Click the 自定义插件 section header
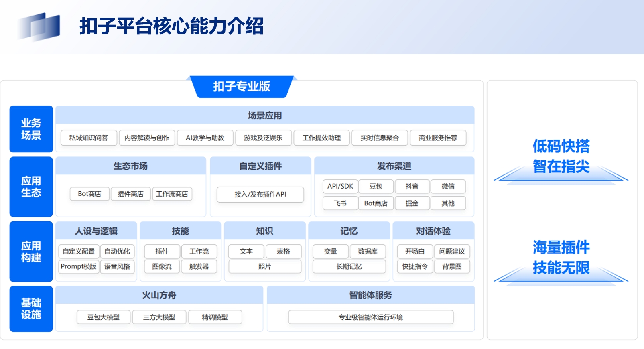This screenshot has width=644, height=349. click(x=260, y=166)
